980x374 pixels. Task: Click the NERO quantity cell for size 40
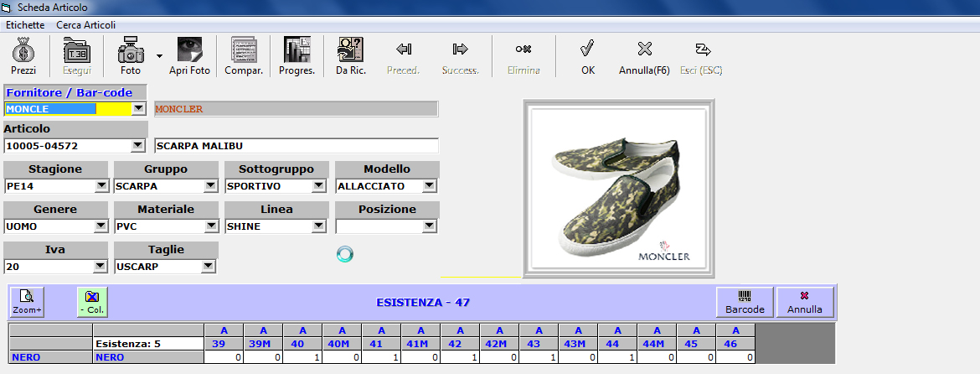click(x=302, y=357)
